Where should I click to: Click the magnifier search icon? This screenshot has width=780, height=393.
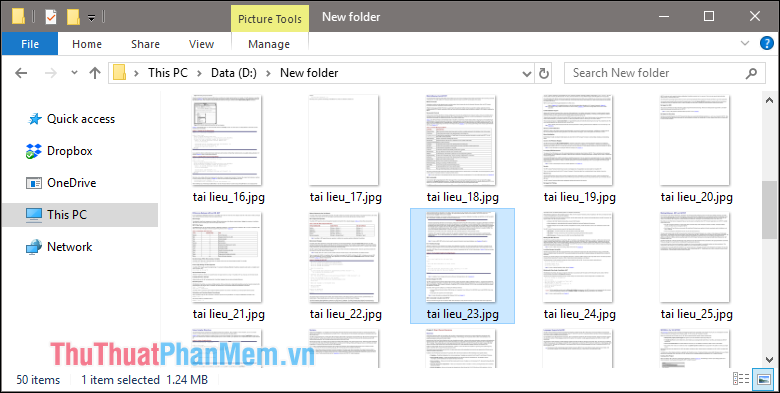751,73
